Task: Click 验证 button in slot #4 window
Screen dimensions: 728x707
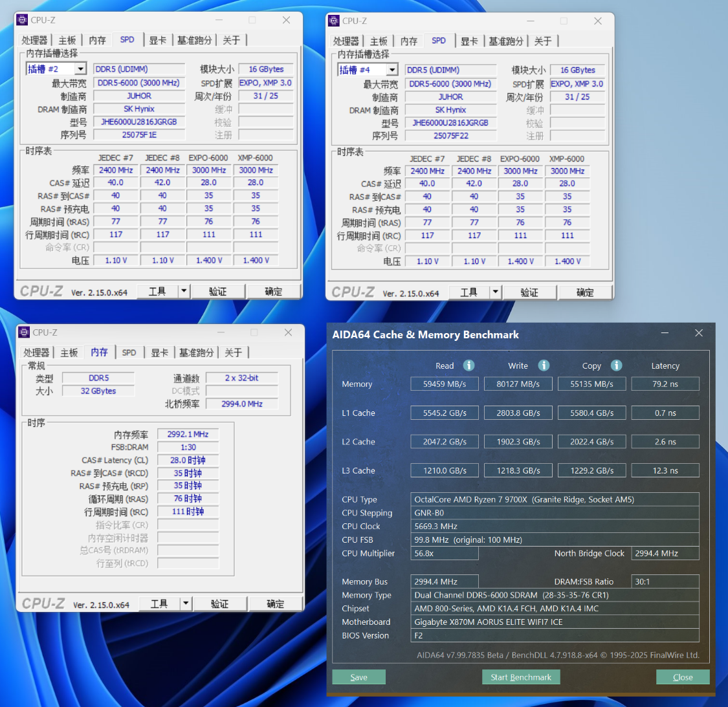Action: [529, 292]
